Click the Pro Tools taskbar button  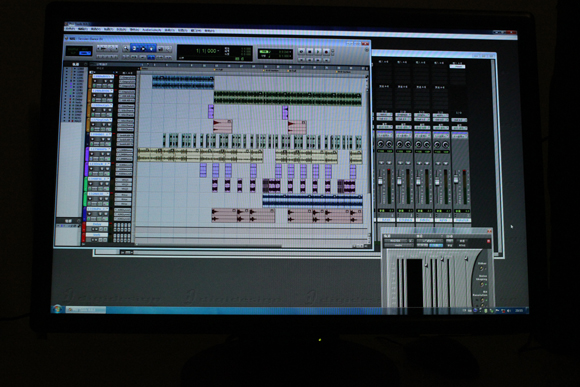(x=86, y=309)
